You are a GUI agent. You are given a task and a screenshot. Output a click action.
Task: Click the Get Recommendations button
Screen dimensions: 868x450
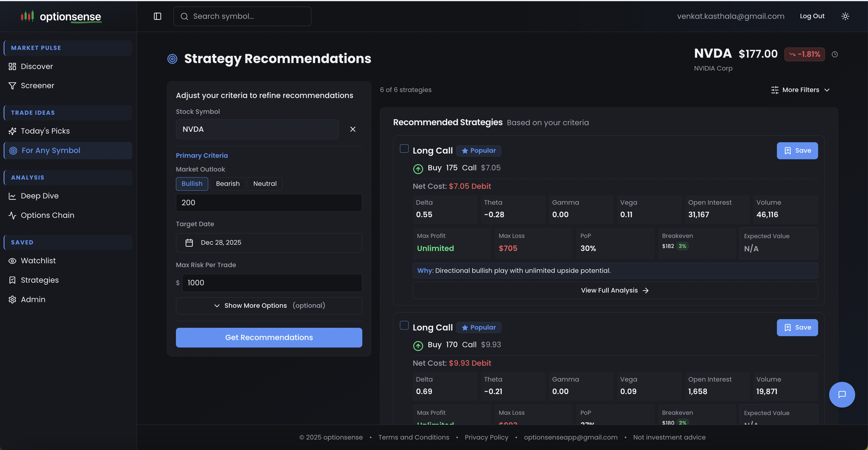pyautogui.click(x=269, y=337)
